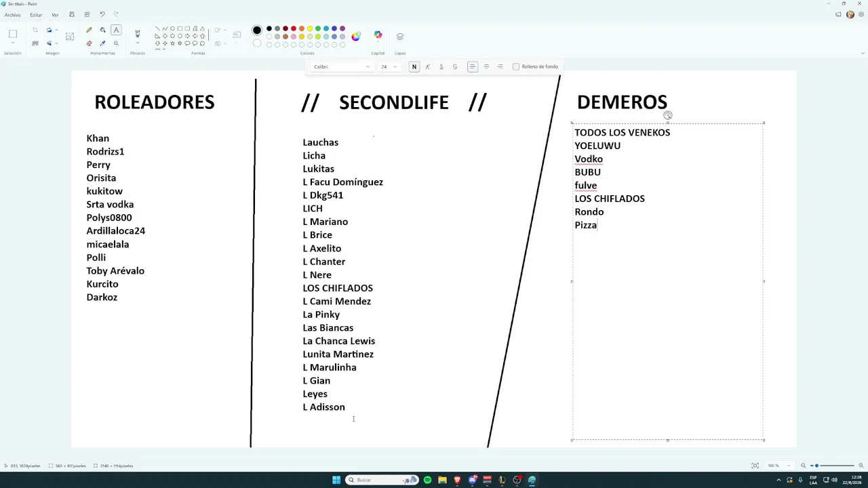Undo the last action
This screenshot has width=868, height=488.
pos(102,14)
